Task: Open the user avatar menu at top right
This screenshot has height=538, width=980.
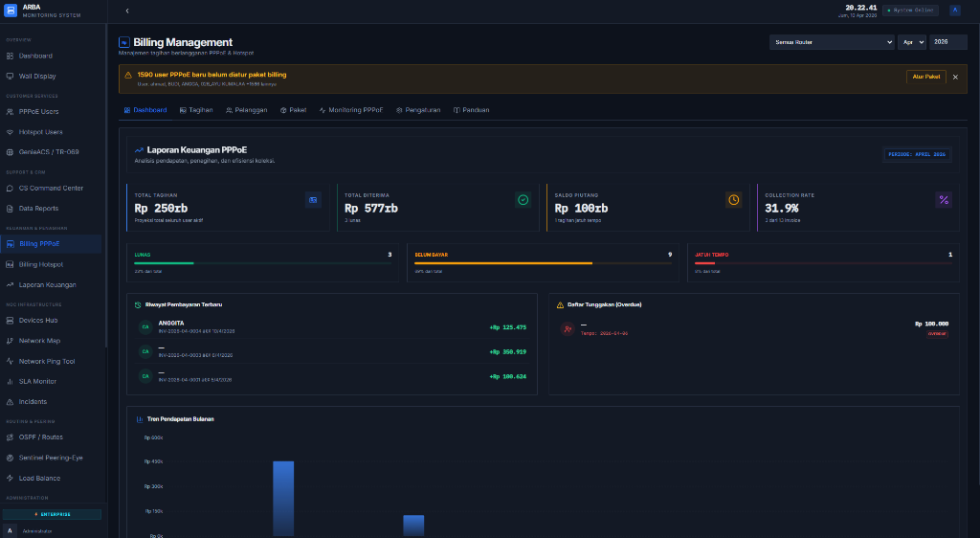Action: click(x=954, y=10)
